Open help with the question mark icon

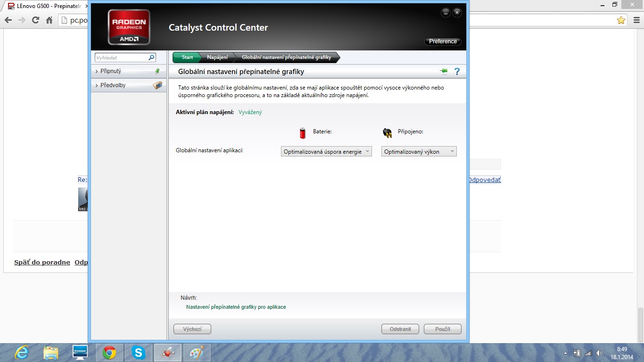click(x=457, y=72)
